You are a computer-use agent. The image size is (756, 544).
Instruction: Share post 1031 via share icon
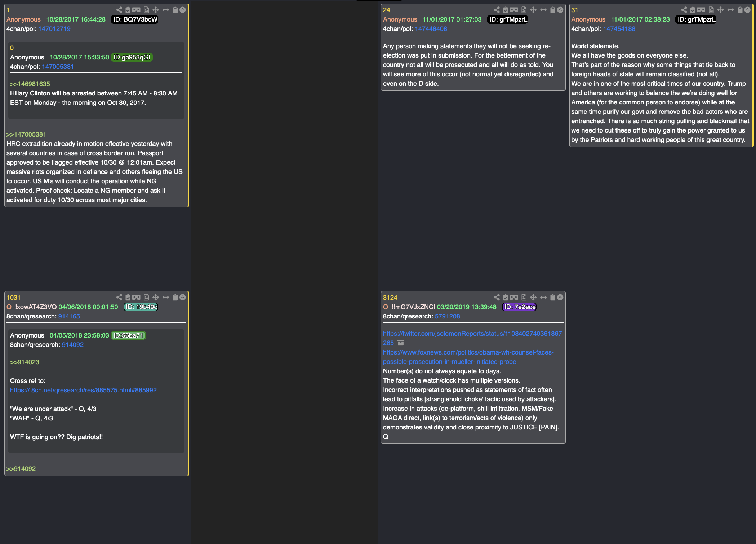click(119, 297)
